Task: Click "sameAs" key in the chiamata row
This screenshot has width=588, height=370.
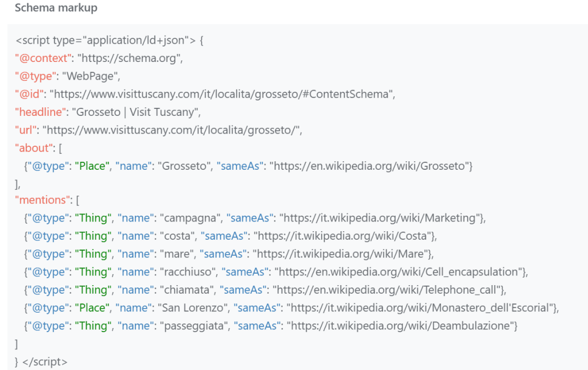Action: pos(243,290)
